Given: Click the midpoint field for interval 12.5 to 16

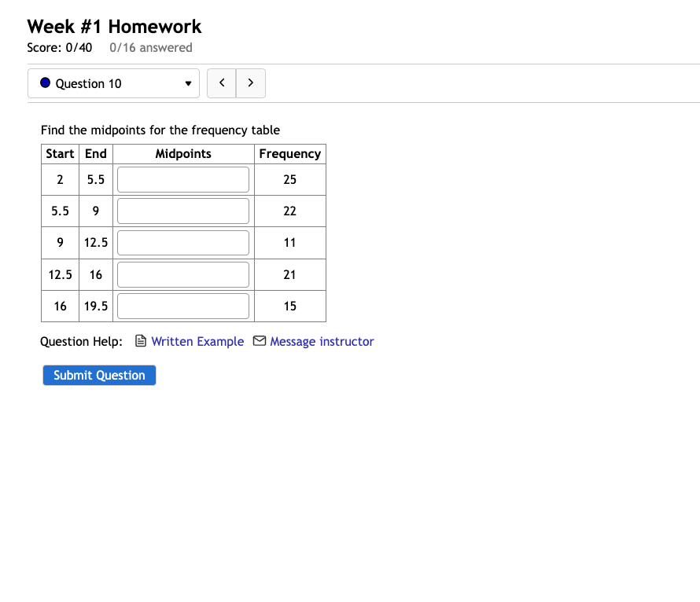Looking at the screenshot, I should 182,274.
